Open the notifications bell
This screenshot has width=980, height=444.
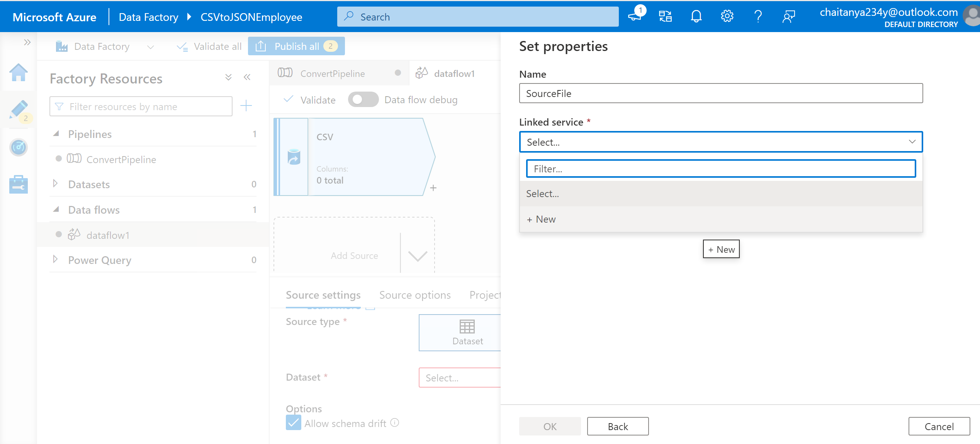pyautogui.click(x=696, y=16)
